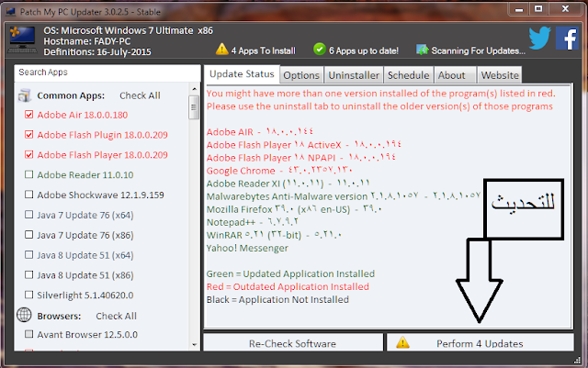Click the app list scrollbar thumb

coord(194,107)
